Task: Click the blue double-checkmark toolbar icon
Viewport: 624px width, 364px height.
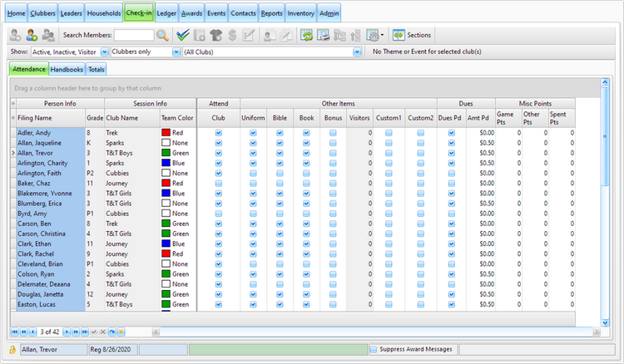Action: coord(183,36)
